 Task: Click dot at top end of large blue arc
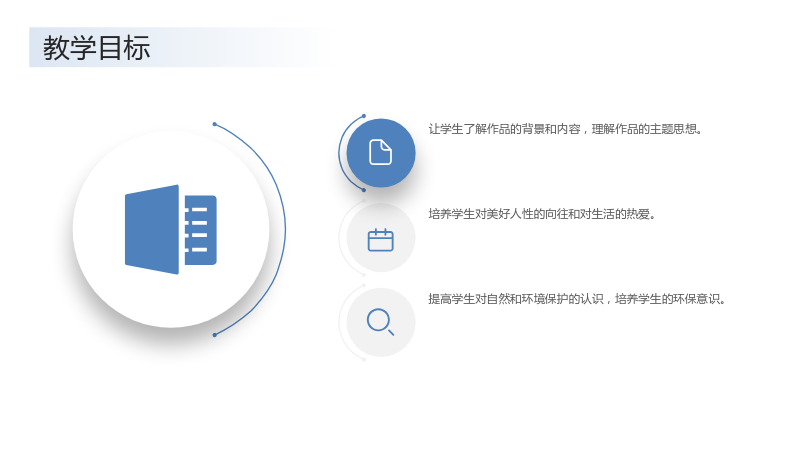coord(215,124)
